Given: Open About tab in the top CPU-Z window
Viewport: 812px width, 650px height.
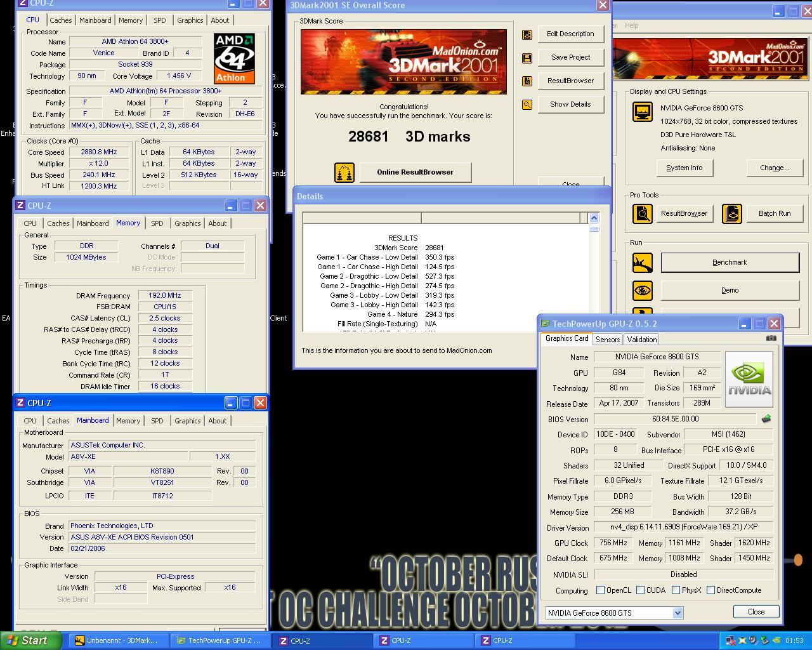Looking at the screenshot, I should coord(220,20).
